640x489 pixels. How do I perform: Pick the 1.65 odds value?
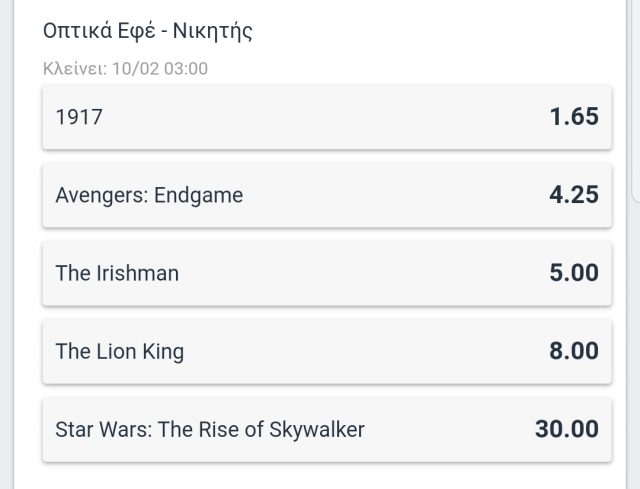pyautogui.click(x=574, y=116)
